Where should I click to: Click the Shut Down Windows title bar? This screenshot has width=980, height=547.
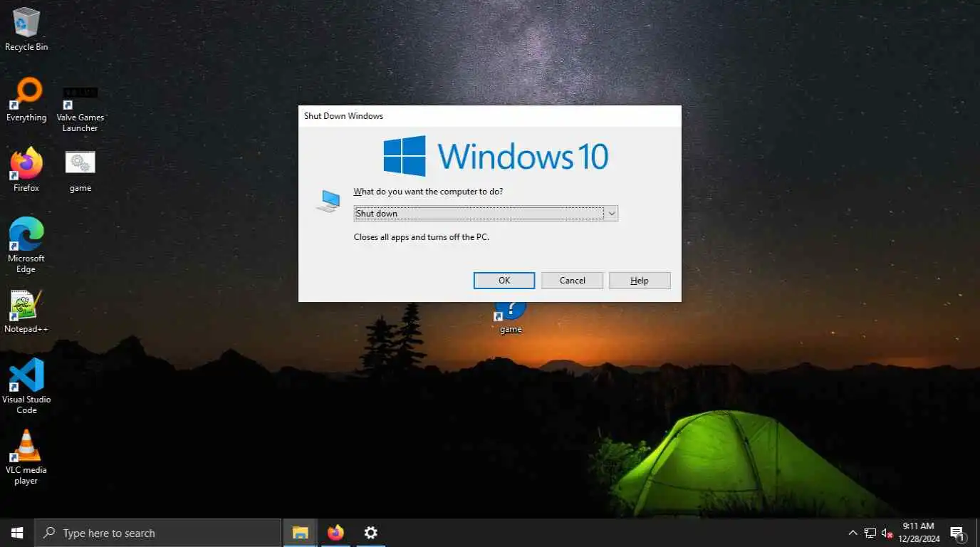pyautogui.click(x=489, y=115)
